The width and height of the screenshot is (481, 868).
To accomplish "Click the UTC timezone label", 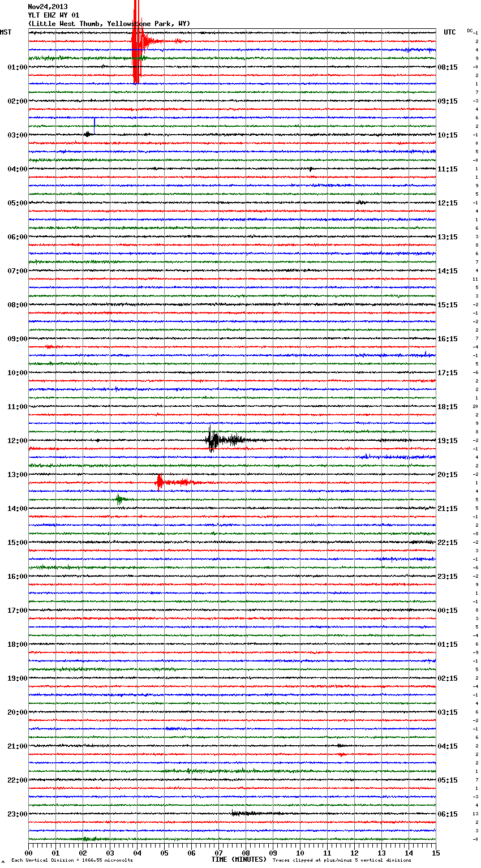I will pos(450,32).
